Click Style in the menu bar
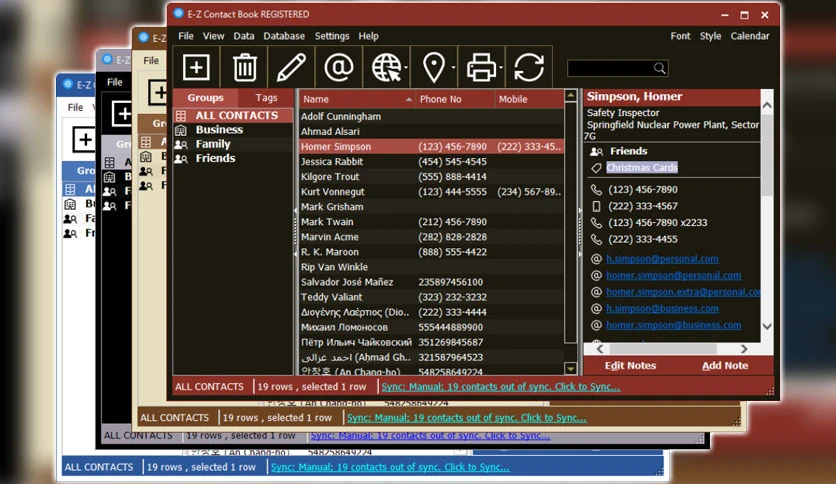 point(710,36)
